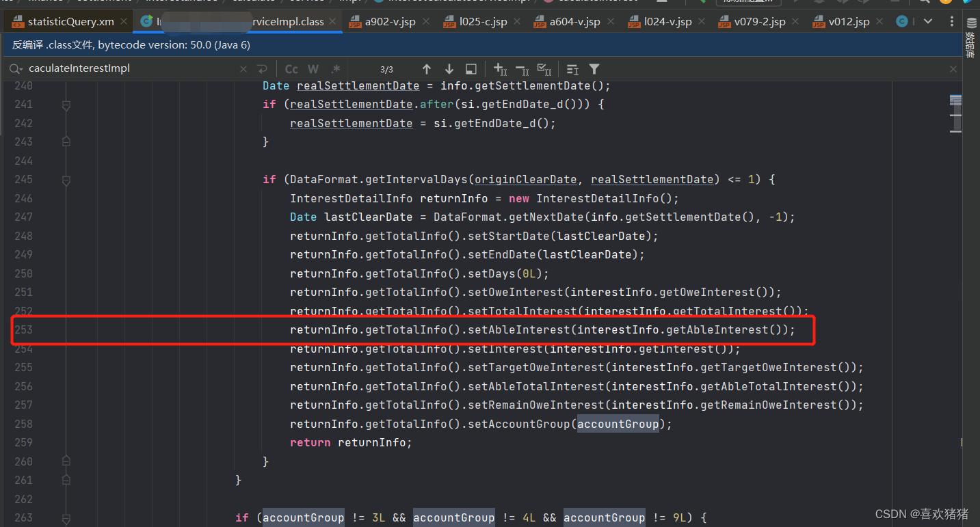Open the hidden tabs chevron dropdown
This screenshot has height=527, width=980.
(928, 21)
